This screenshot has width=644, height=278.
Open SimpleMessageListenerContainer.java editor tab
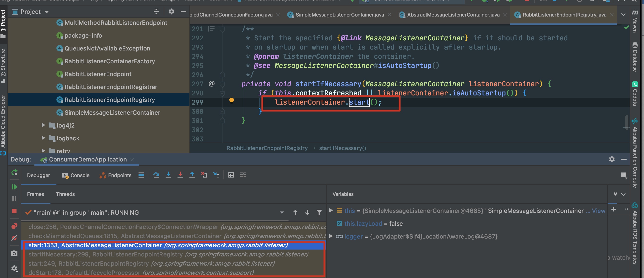339,15
